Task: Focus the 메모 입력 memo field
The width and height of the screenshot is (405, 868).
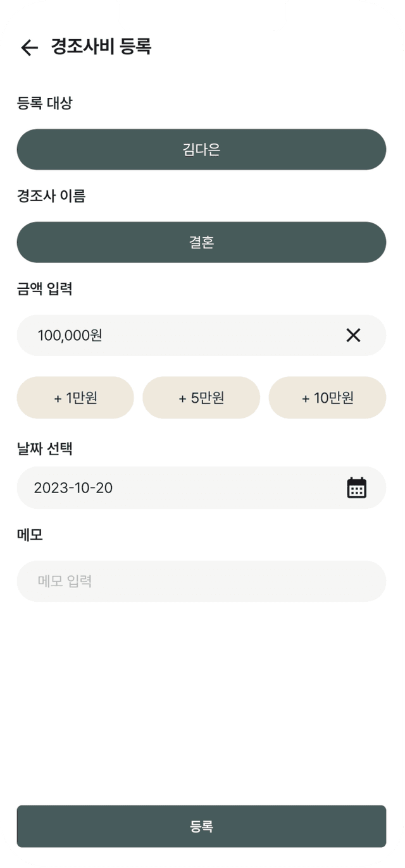Action: (x=201, y=581)
